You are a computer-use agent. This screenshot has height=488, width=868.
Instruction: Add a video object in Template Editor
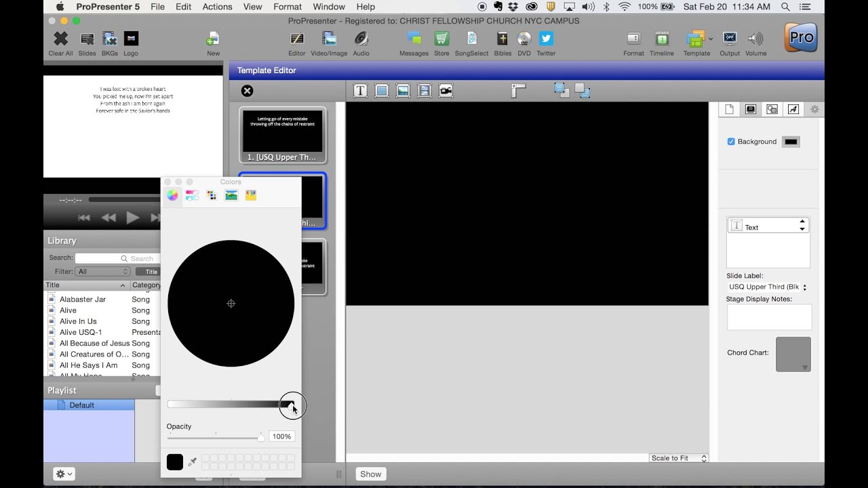click(x=425, y=91)
